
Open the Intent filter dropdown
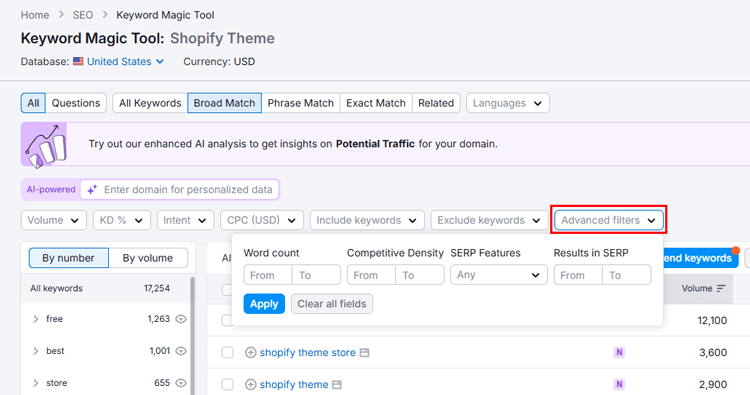(185, 220)
